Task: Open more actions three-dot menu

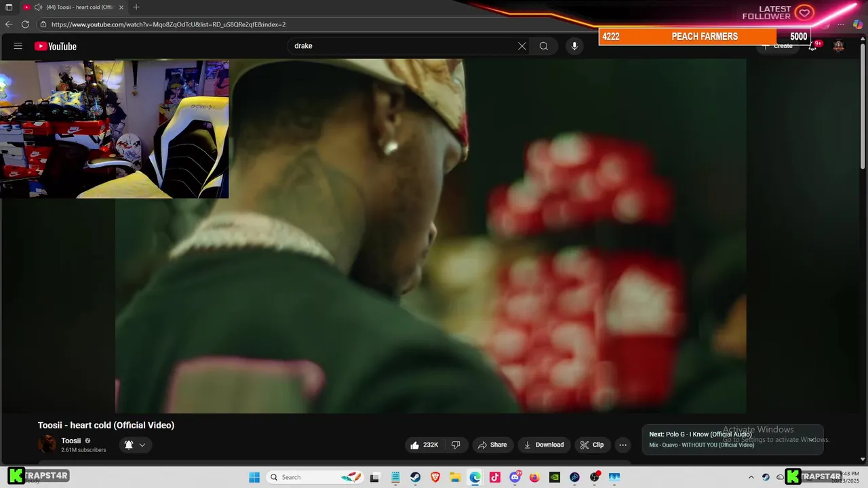Action: (x=623, y=445)
